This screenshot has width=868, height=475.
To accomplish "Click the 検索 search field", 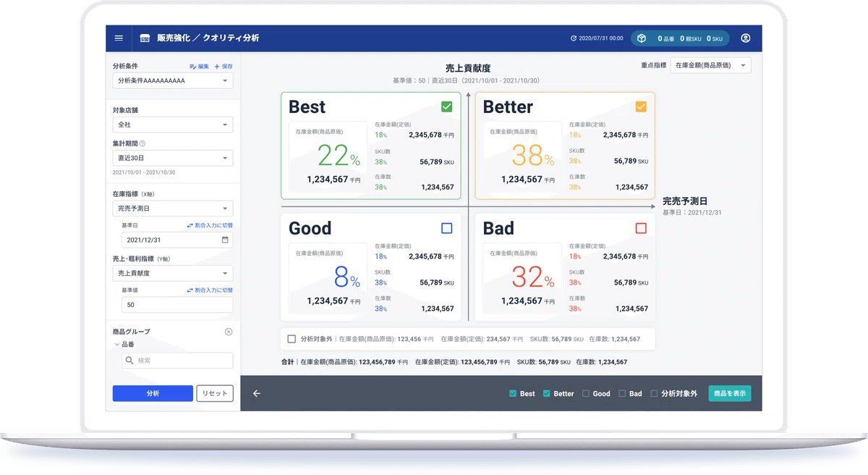I will (177, 360).
